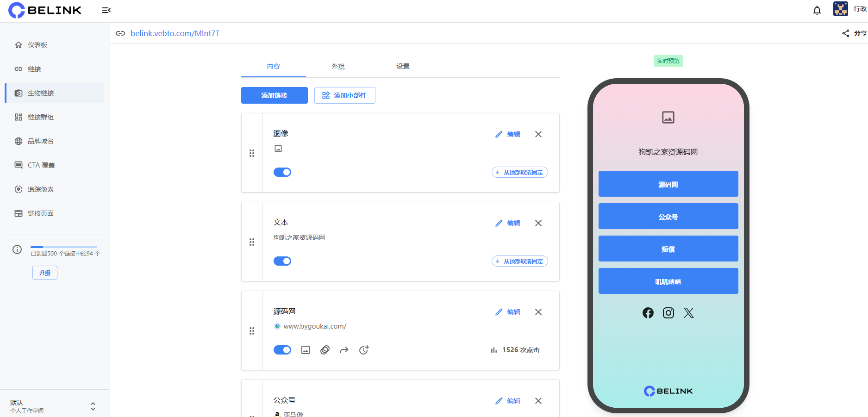Toggle the 源码网 link switch
Image resolution: width=868 pixels, height=417 pixels.
click(x=282, y=350)
